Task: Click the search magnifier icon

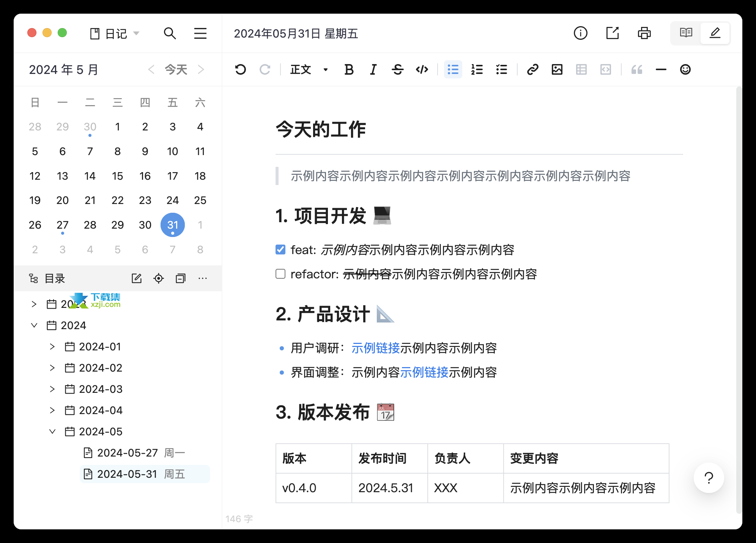Action: coord(170,33)
